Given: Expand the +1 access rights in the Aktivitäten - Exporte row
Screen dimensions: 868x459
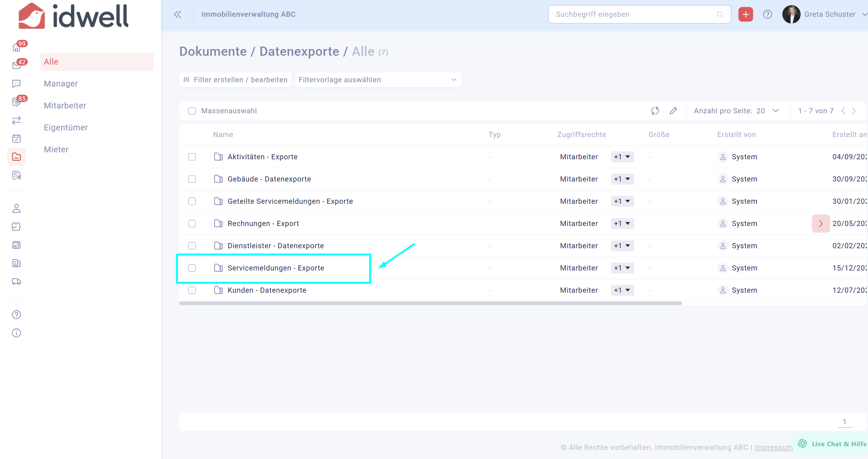Looking at the screenshot, I should tap(622, 157).
